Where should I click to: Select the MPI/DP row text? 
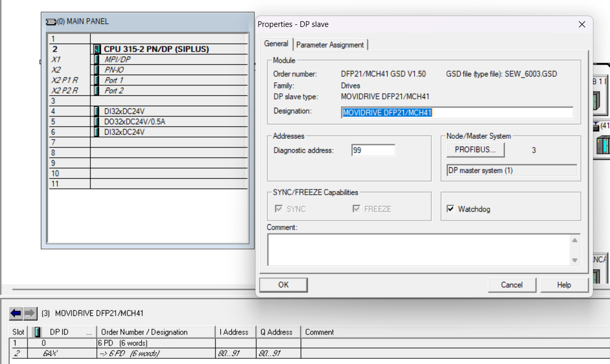[x=118, y=60]
